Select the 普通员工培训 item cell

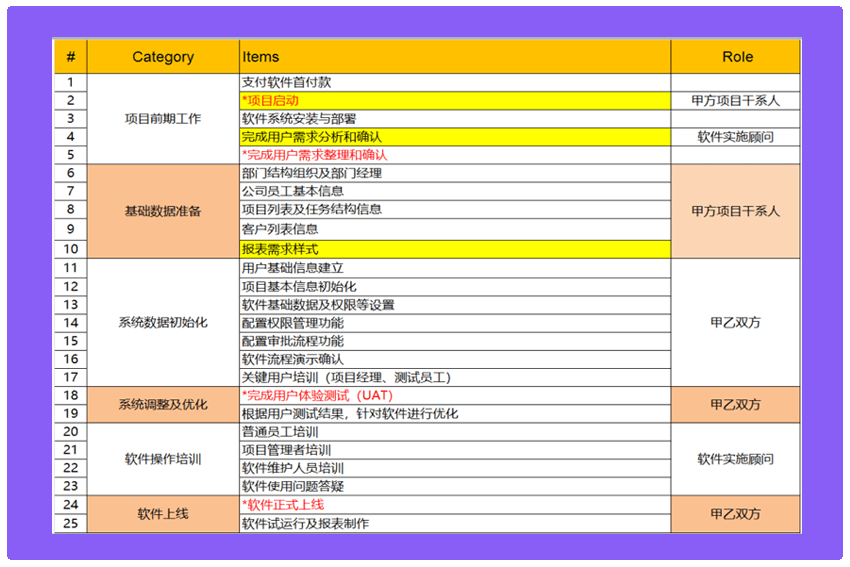[x=454, y=432]
